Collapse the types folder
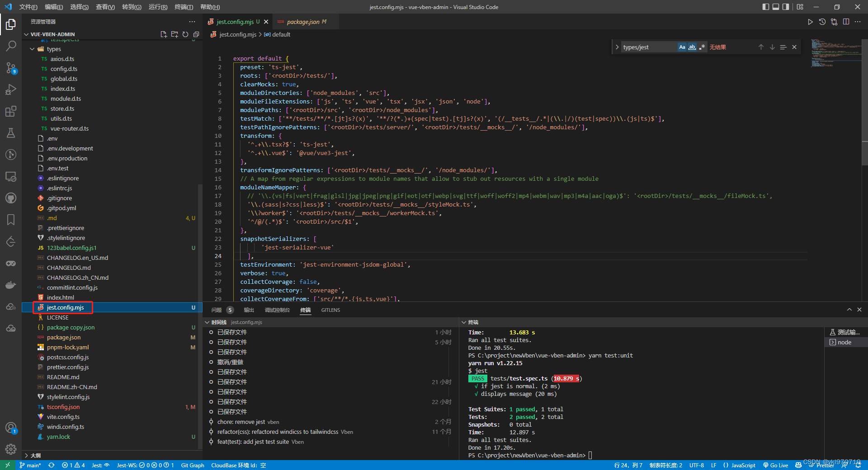 click(x=32, y=49)
